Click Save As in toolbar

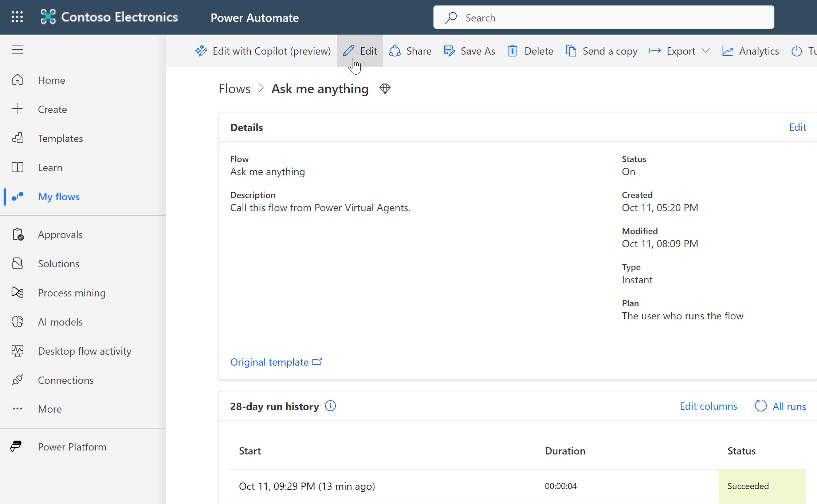[470, 51]
